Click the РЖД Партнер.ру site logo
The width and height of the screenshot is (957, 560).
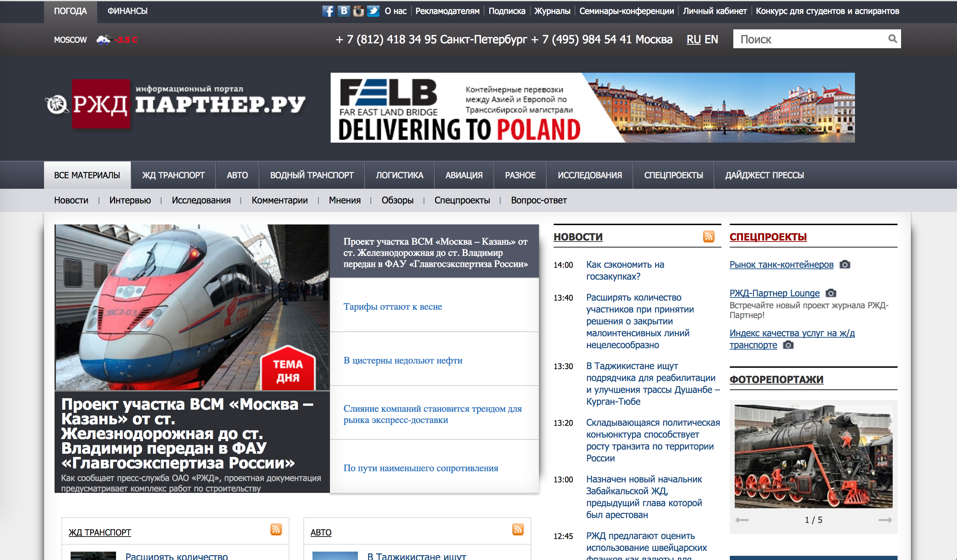175,104
